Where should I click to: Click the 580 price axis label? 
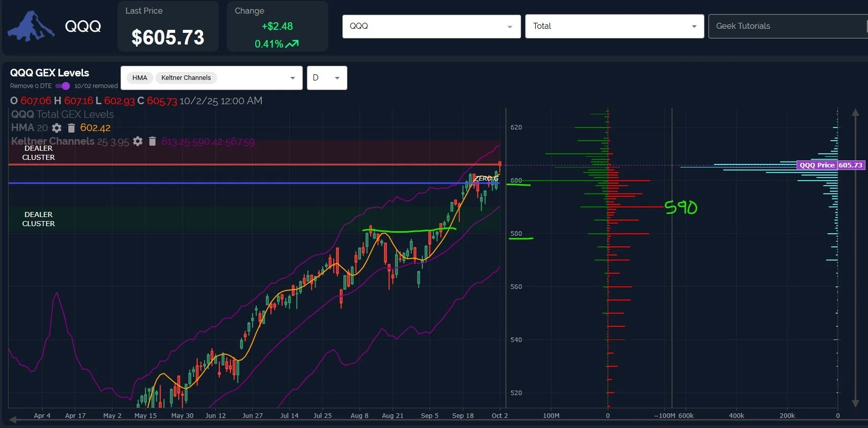(x=516, y=234)
